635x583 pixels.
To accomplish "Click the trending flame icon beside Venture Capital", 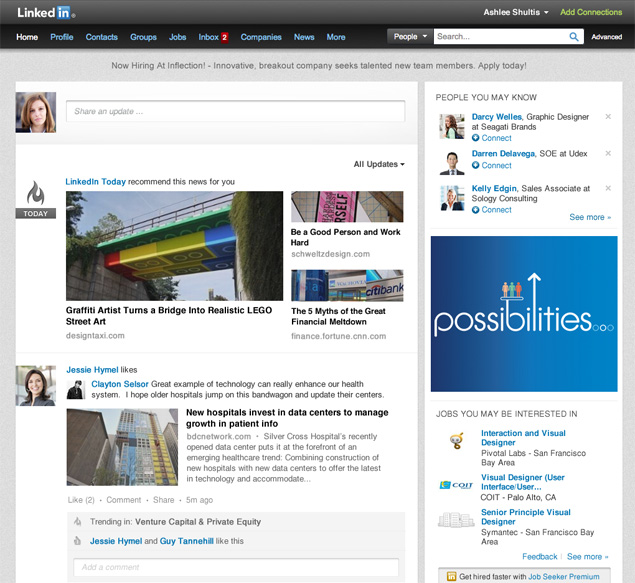I will click(77, 521).
